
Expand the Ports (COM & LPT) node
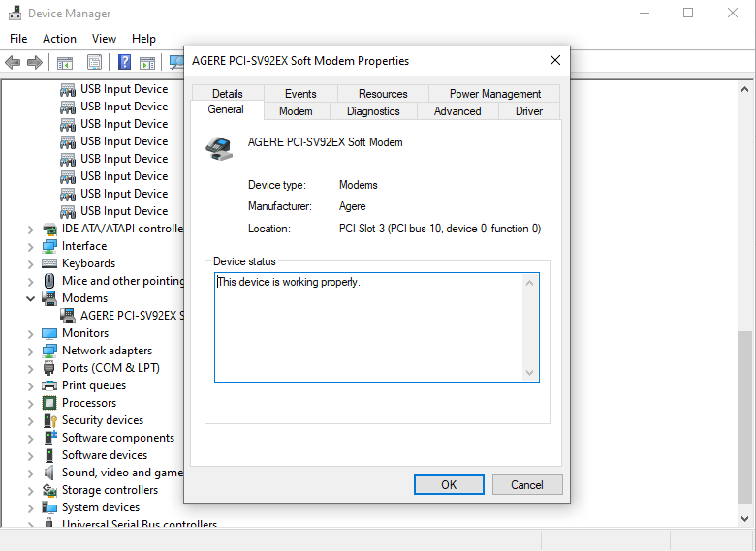pos(30,369)
